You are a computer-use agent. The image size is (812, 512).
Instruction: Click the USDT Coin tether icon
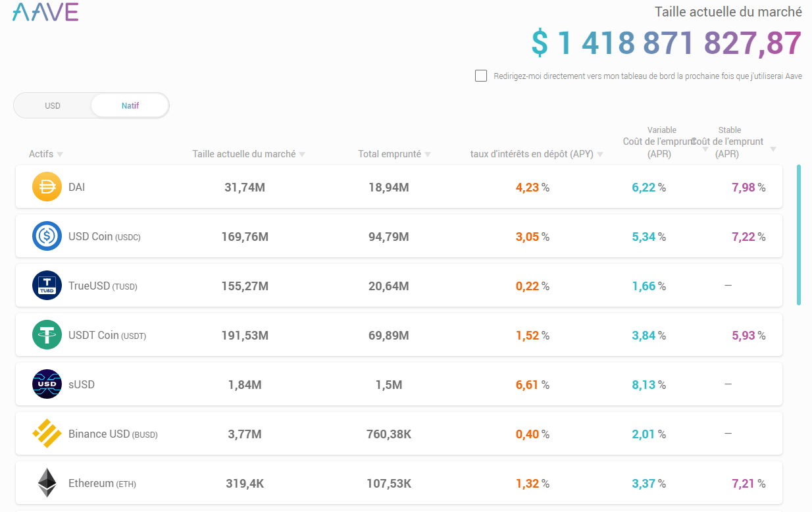tap(47, 335)
